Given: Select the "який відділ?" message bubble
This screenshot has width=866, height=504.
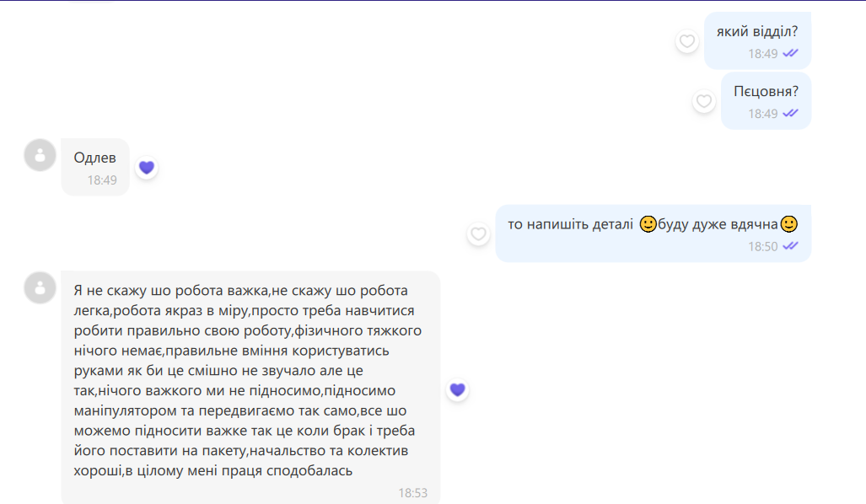Looking at the screenshot, I should click(x=756, y=33).
